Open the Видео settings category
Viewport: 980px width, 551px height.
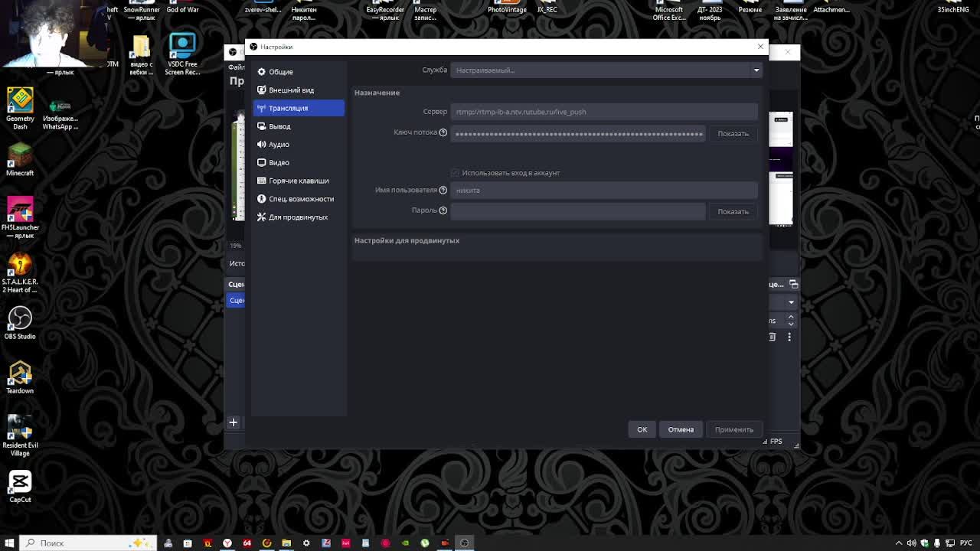(x=299, y=162)
